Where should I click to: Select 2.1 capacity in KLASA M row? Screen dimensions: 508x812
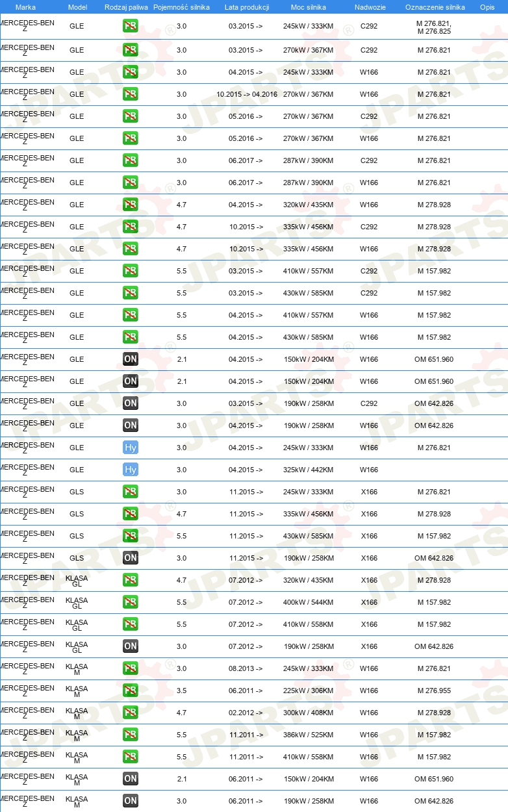[x=181, y=779]
